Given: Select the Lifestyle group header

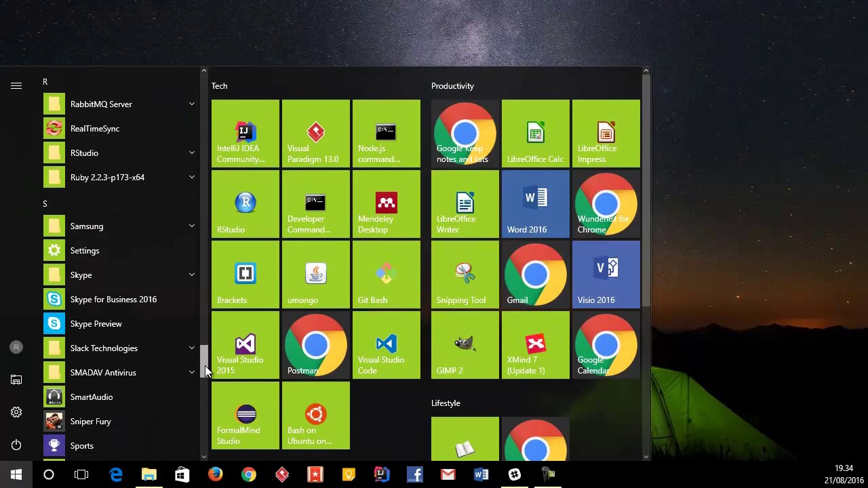Looking at the screenshot, I should pos(446,403).
